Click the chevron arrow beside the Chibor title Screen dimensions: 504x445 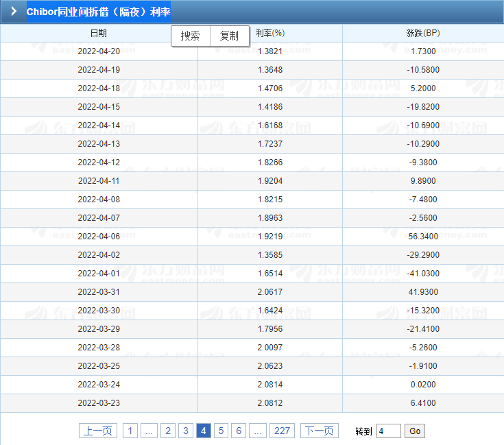14,11
